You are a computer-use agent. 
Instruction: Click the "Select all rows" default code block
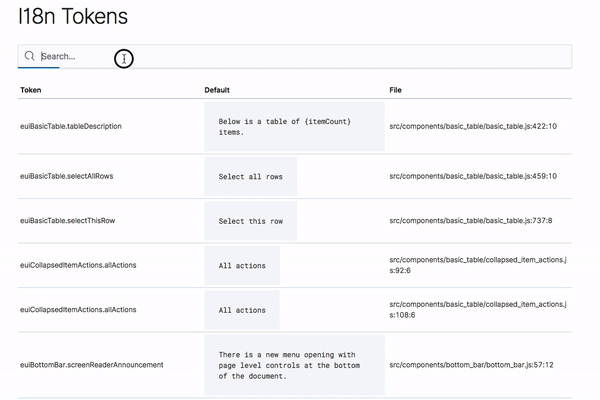pos(250,176)
